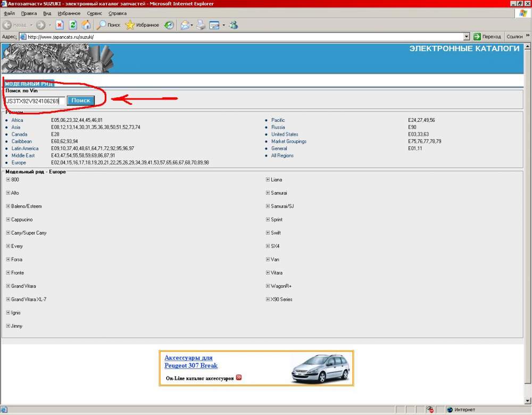This screenshot has height=415, width=532.
Task: Click the page scrollbar down arrow
Action: tap(528, 401)
